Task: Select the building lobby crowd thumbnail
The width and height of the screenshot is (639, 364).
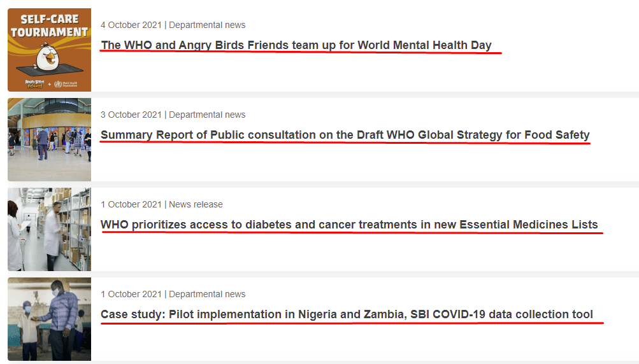Action: point(49,139)
